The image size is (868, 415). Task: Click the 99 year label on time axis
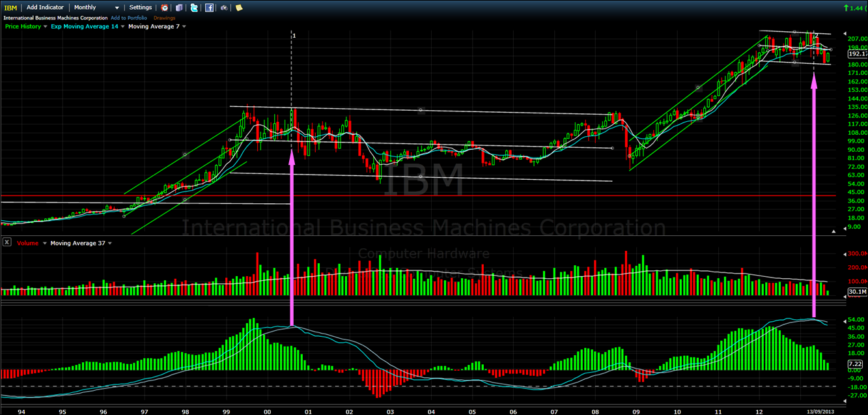point(227,411)
